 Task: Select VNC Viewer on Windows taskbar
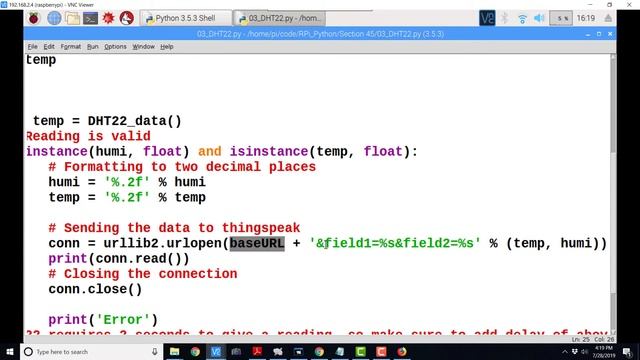216,351
